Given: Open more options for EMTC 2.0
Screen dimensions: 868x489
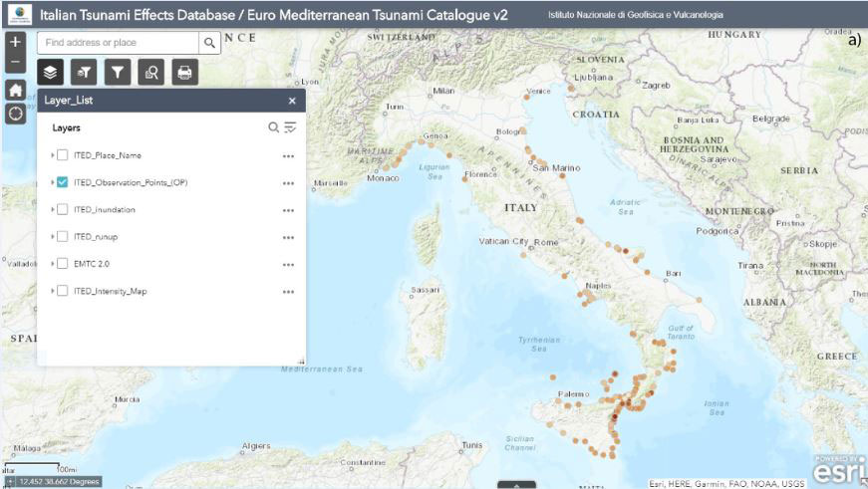Looking at the screenshot, I should [x=288, y=264].
